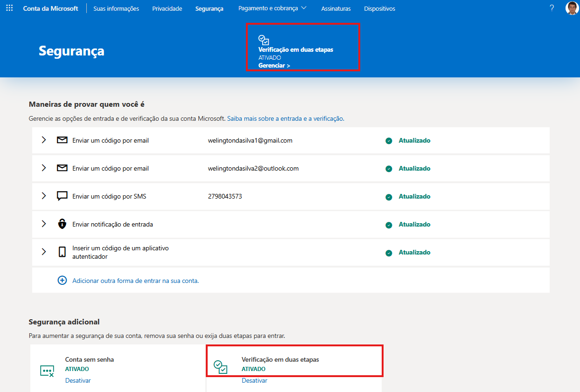The image size is (580, 392).
Task: Open the profile avatar picture
Action: (572, 8)
